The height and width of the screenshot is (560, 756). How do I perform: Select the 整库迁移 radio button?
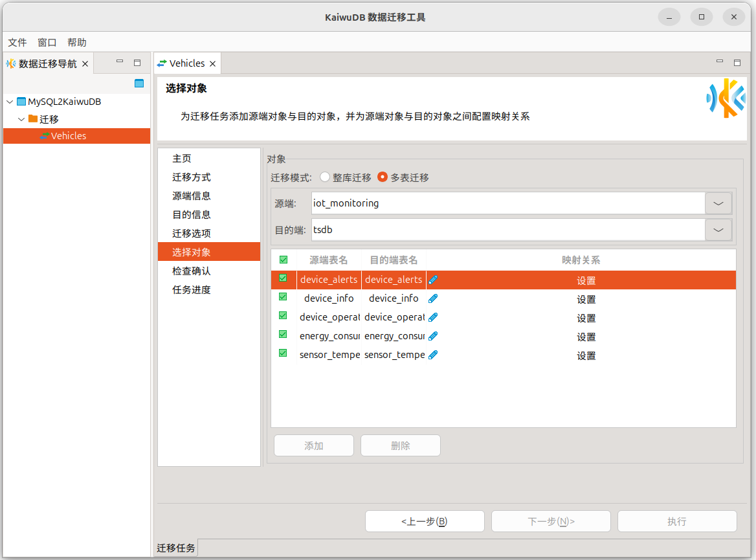click(x=325, y=177)
